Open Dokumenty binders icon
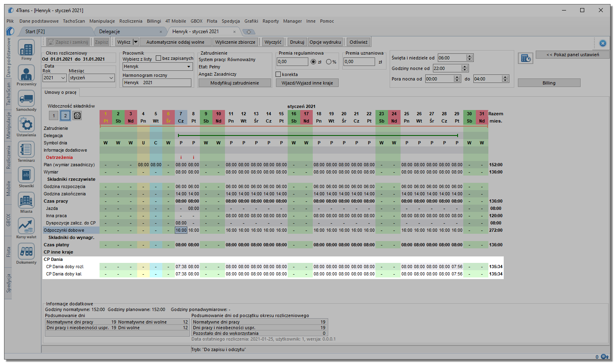This screenshot has width=615, height=364. (26, 252)
